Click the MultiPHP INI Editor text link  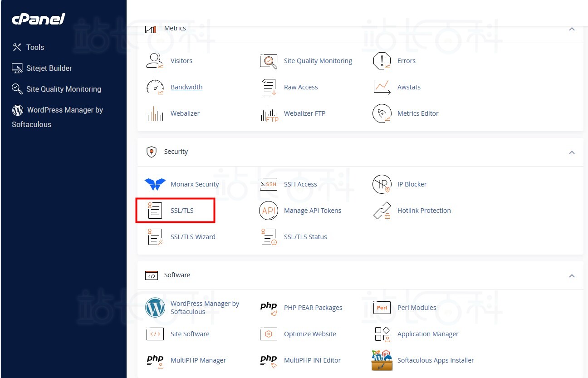coord(312,360)
